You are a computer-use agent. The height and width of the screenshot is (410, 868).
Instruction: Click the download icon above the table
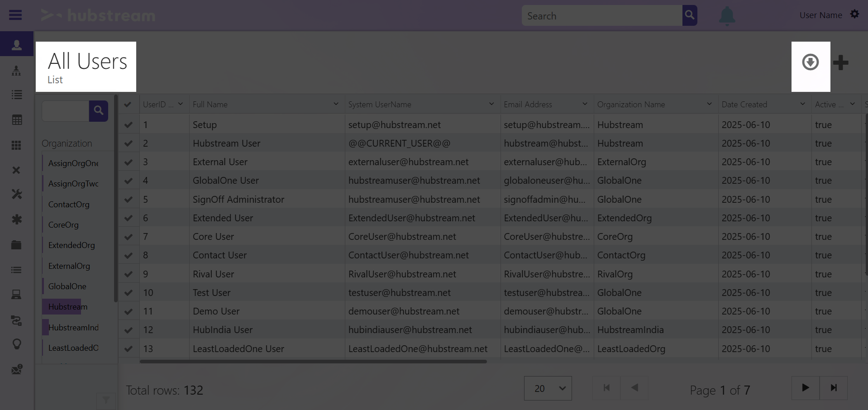pos(810,62)
